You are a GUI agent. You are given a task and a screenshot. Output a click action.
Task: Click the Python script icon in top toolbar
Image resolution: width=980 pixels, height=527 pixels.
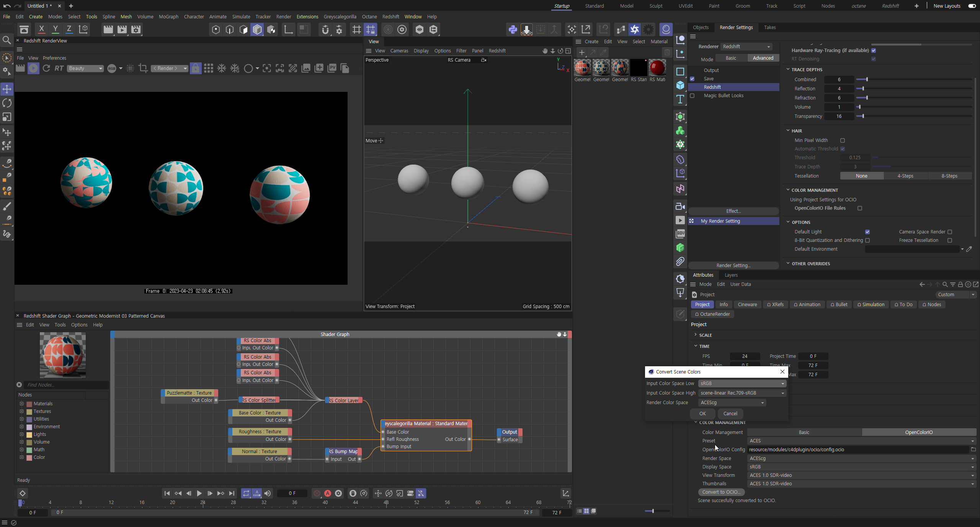click(x=513, y=29)
